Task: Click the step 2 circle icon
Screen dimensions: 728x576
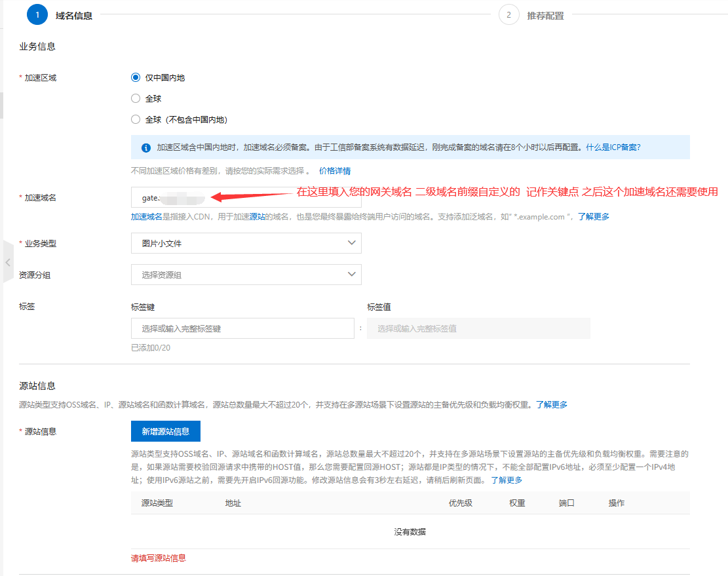Action: [x=508, y=15]
